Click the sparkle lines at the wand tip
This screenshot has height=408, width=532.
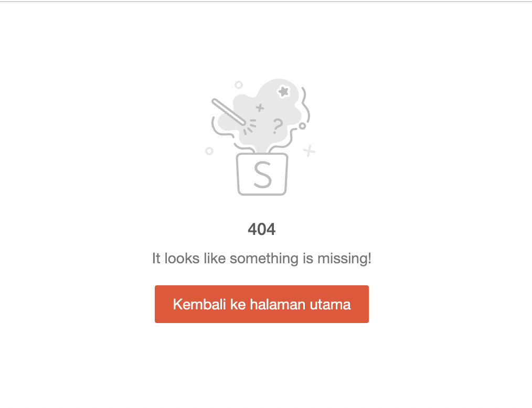click(x=250, y=126)
